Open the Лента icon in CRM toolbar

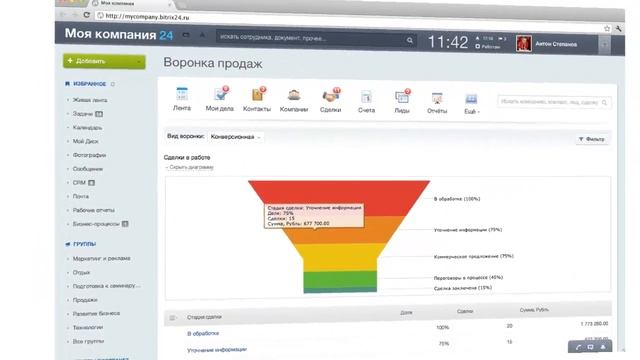(x=182, y=94)
